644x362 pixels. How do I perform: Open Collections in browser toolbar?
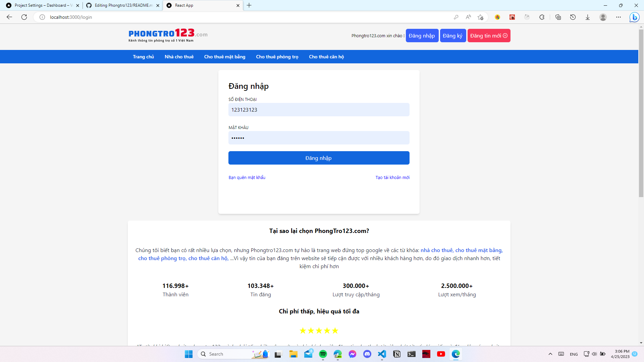pos(558,17)
